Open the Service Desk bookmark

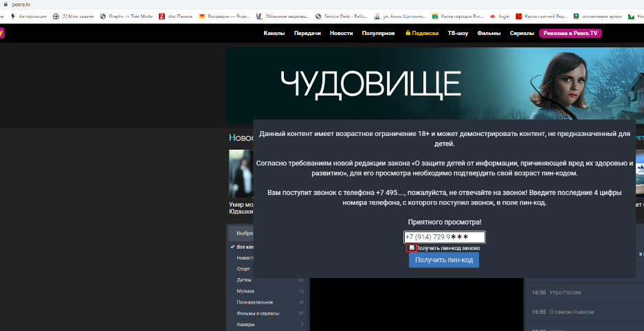342,16
